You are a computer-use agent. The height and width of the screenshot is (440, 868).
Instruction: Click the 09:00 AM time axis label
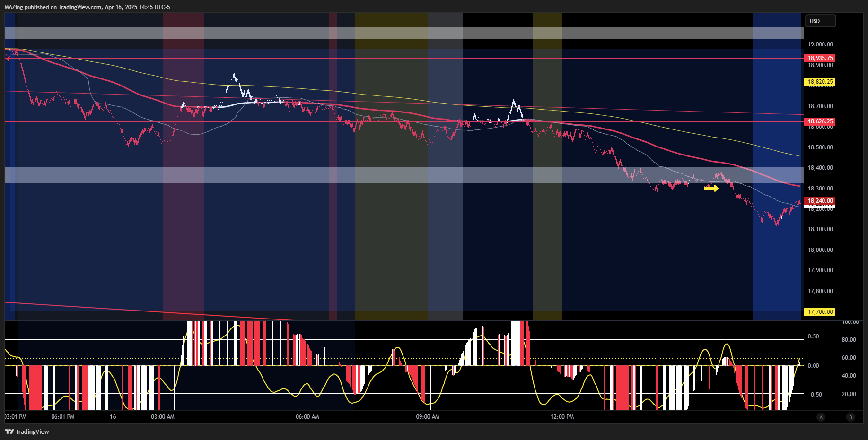[428, 417]
